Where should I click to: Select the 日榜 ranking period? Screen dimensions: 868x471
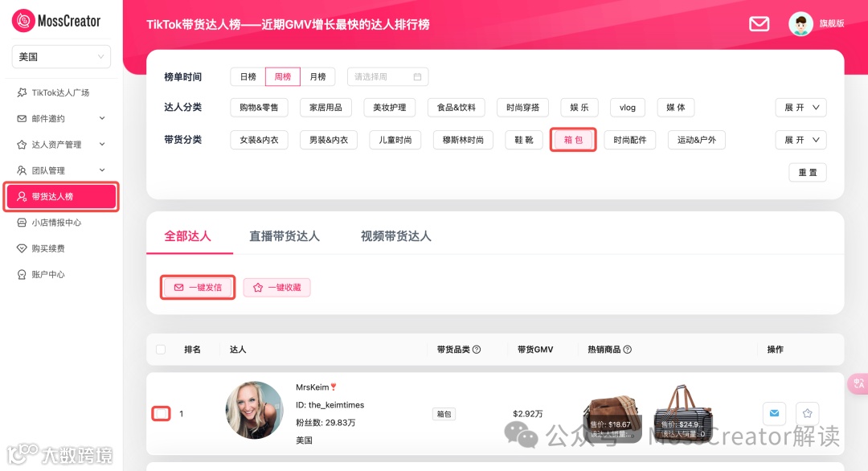pos(248,77)
